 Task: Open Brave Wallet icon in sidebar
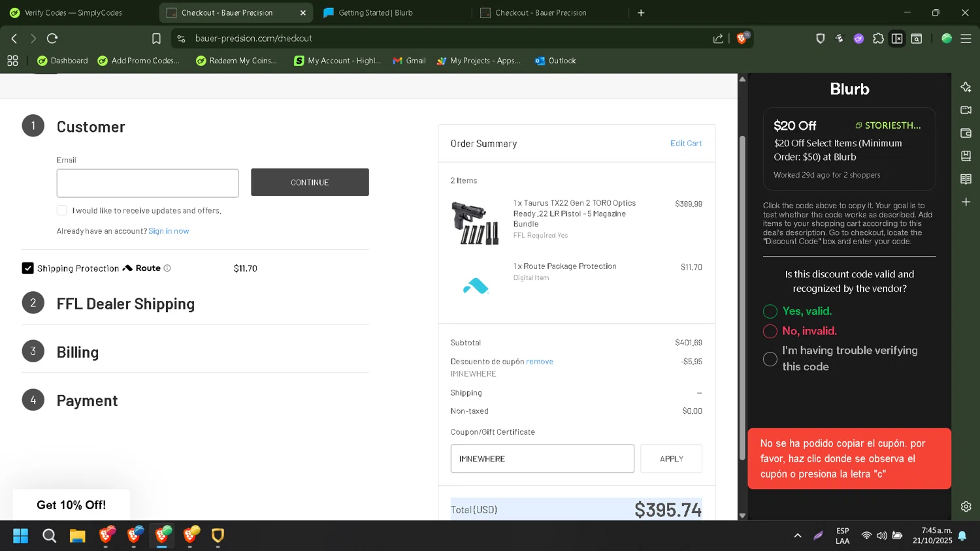(966, 133)
